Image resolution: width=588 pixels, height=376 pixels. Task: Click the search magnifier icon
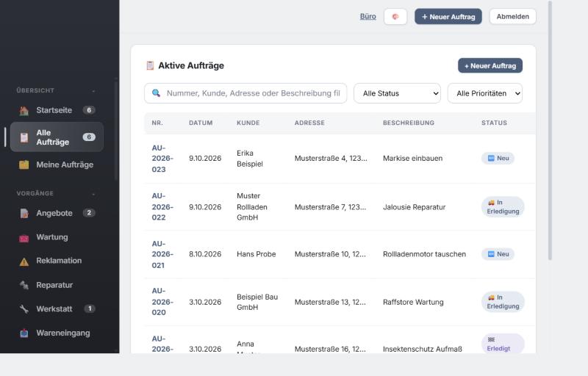pyautogui.click(x=157, y=93)
